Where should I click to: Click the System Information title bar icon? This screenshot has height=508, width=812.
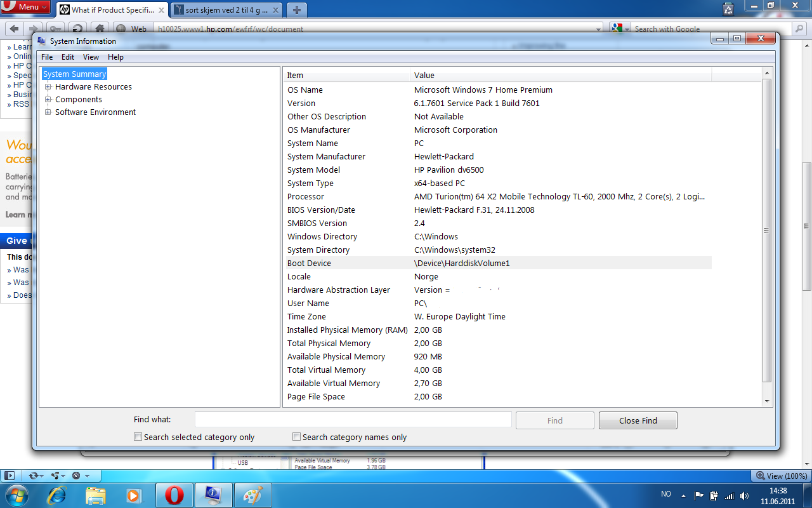pyautogui.click(x=42, y=41)
